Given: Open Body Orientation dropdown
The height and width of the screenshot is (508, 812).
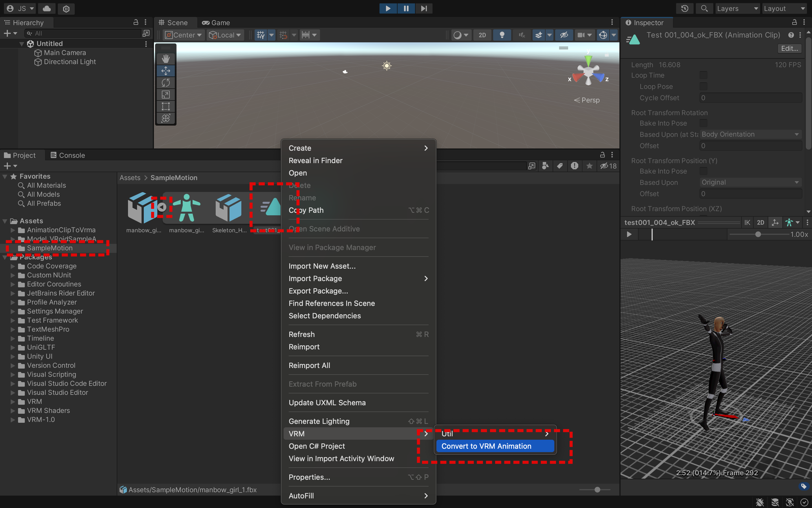Looking at the screenshot, I should click(x=751, y=134).
